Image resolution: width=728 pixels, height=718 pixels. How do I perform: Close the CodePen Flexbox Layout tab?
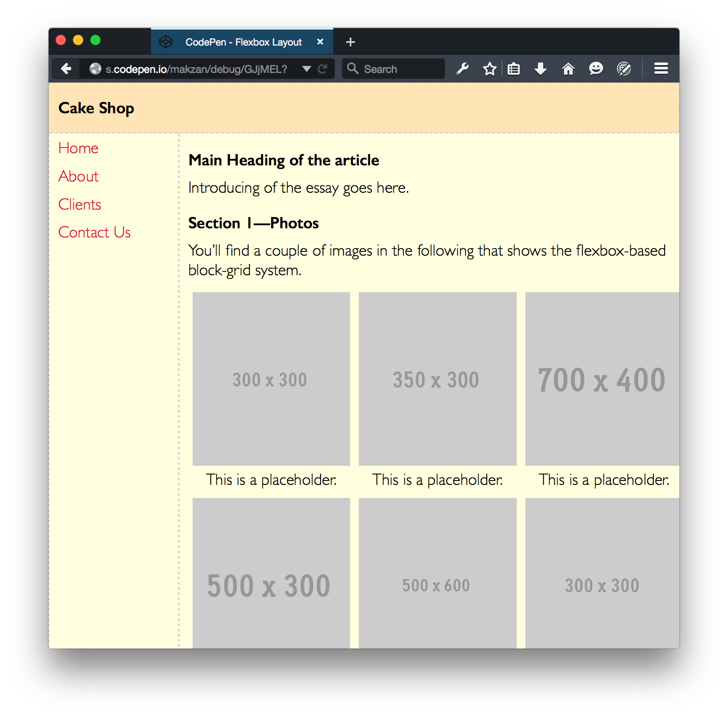click(x=320, y=42)
